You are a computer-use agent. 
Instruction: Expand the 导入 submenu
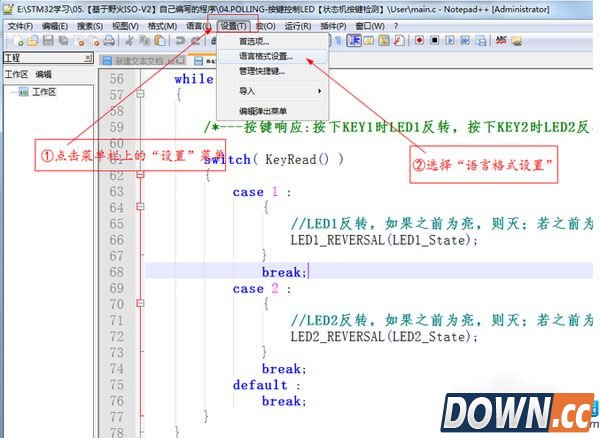(x=273, y=91)
